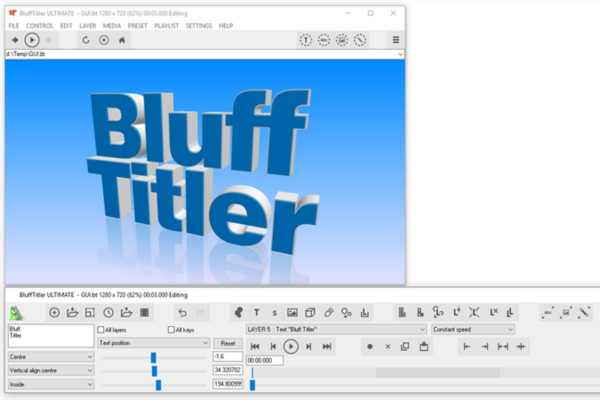Click the folder export icon right of the clock

click(126, 313)
